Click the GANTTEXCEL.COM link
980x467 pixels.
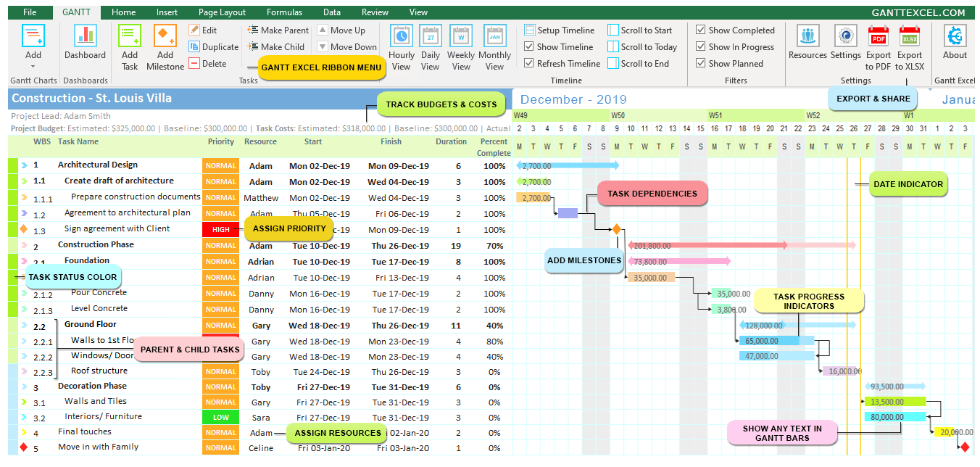click(918, 12)
